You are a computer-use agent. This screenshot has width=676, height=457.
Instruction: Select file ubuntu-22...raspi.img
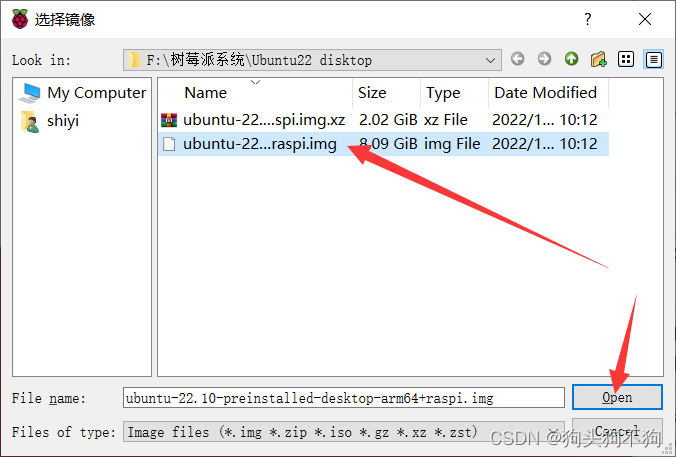pos(260,144)
